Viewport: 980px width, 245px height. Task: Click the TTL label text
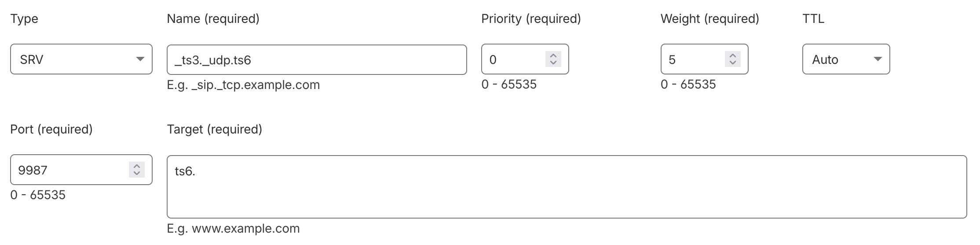813,19
